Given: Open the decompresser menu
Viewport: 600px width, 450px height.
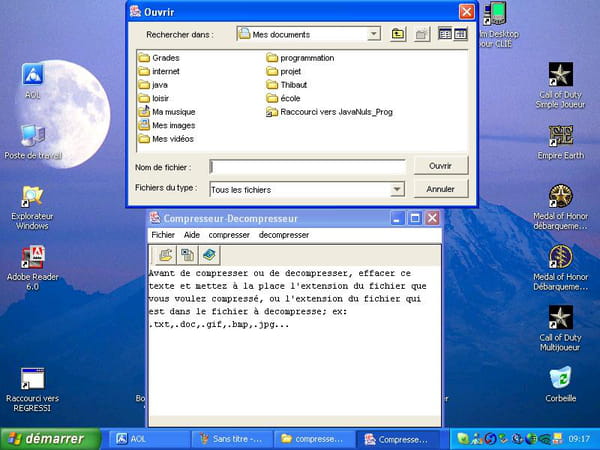Looking at the screenshot, I should (x=284, y=235).
